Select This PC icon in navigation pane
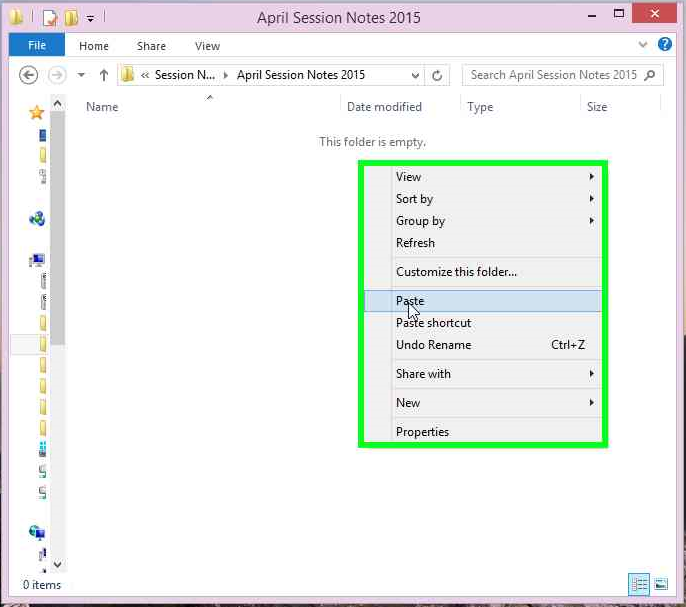 pos(37,260)
